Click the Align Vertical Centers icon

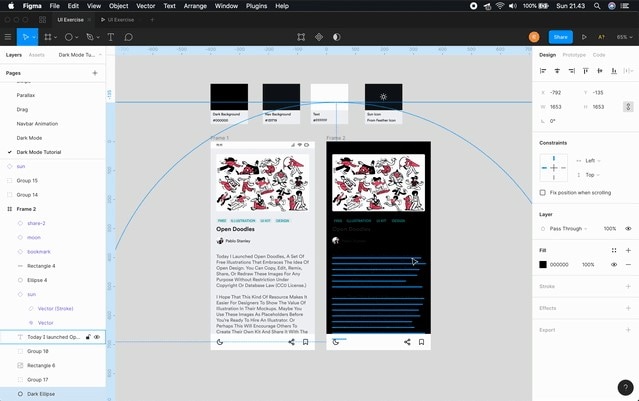pos(600,71)
